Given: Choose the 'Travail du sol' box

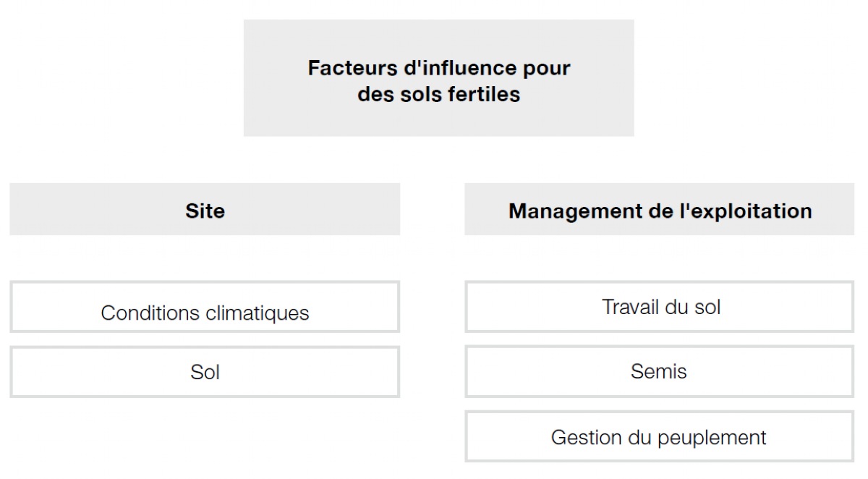Looking at the screenshot, I should pos(660,307).
